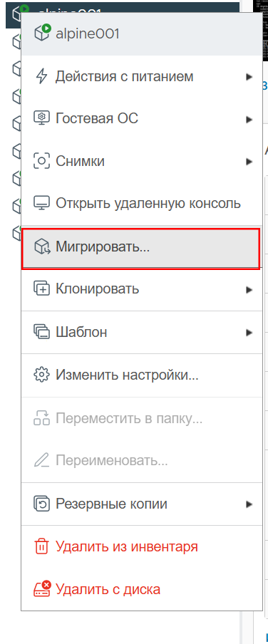This screenshot has width=268, height=644.
Task: Choose Удалить из инвентаря
Action: [x=142, y=546]
